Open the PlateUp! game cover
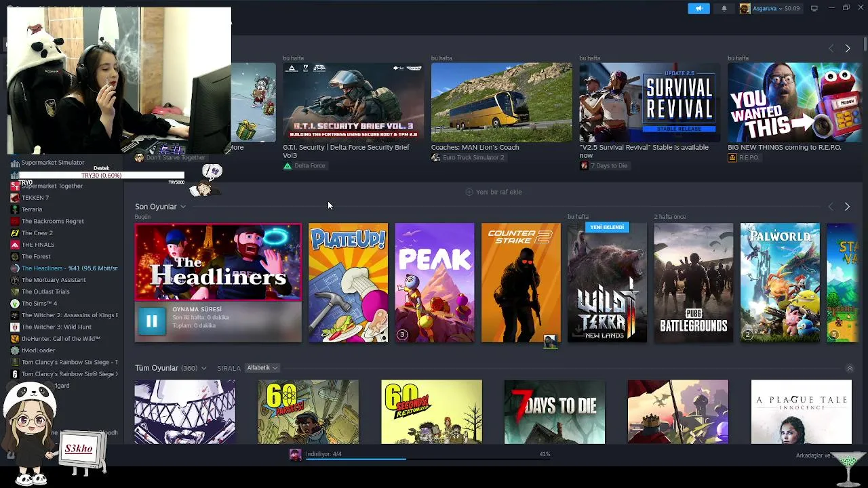Viewport: 868px width, 488px height. click(349, 283)
